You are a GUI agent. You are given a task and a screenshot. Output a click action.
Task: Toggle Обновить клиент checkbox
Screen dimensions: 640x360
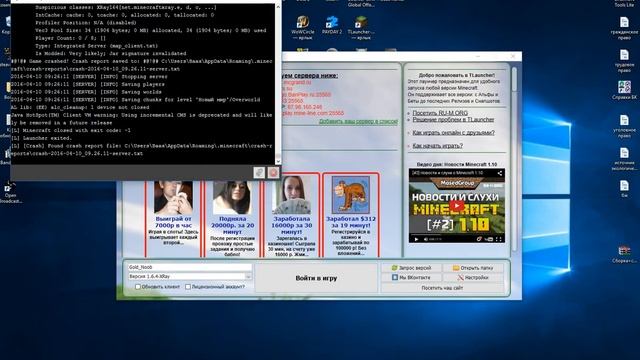(138, 287)
